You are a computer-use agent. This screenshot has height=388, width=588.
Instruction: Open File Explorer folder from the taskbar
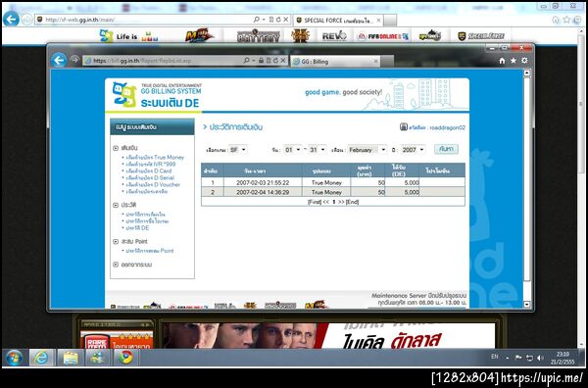pyautogui.click(x=71, y=358)
